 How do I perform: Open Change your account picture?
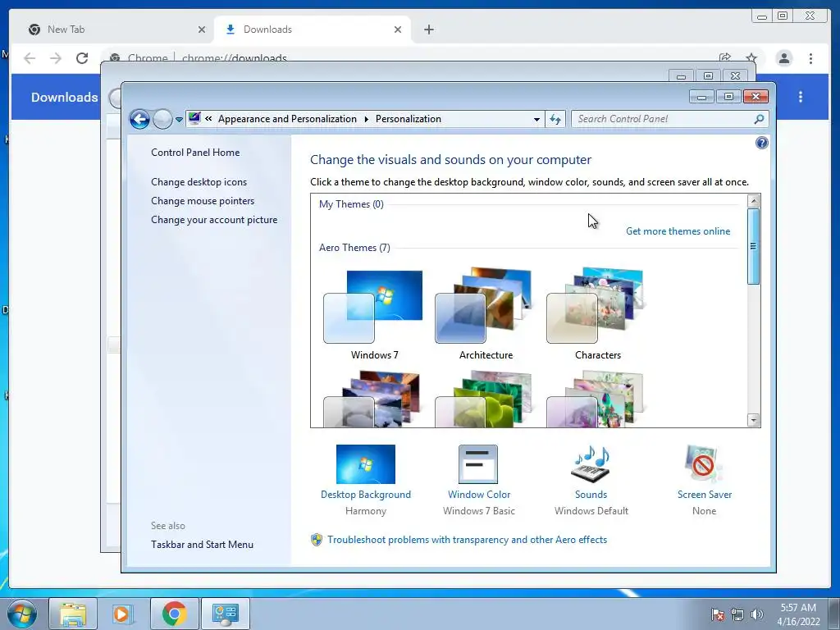[x=214, y=220]
